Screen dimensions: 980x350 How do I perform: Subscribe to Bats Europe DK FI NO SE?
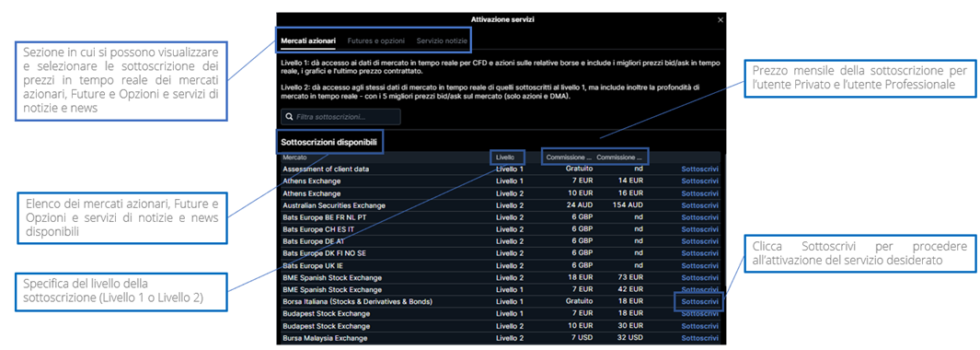(700, 253)
